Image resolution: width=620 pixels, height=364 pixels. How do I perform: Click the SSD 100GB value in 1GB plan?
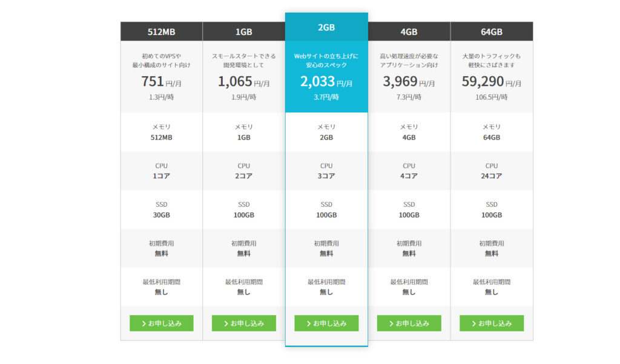244,215
